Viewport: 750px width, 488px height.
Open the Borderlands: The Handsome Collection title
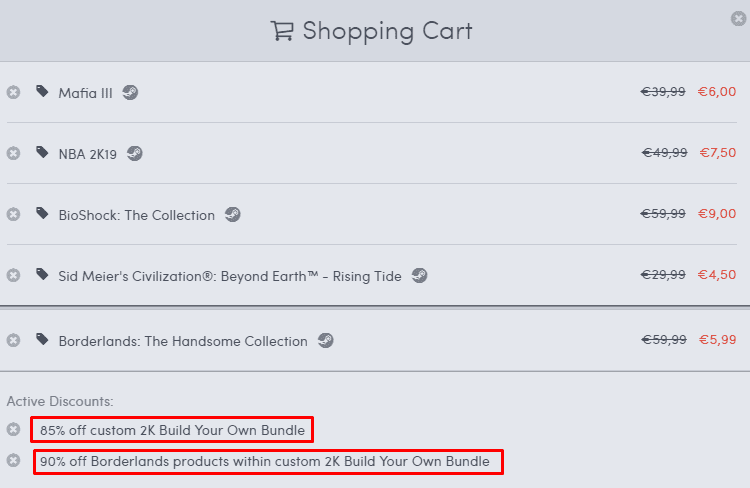click(183, 341)
